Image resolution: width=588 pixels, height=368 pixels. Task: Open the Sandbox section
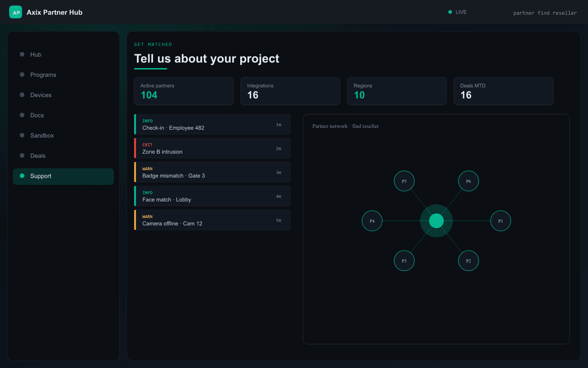coord(63,135)
